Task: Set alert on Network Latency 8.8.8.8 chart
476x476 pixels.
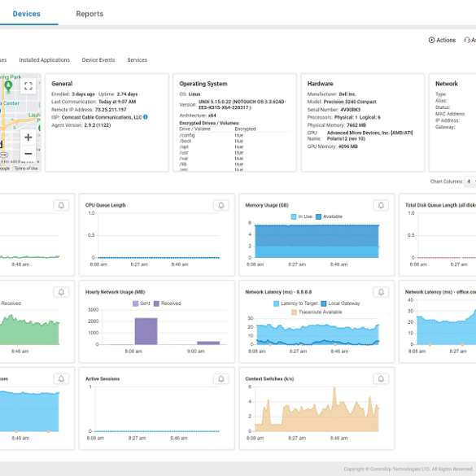Action: click(381, 292)
